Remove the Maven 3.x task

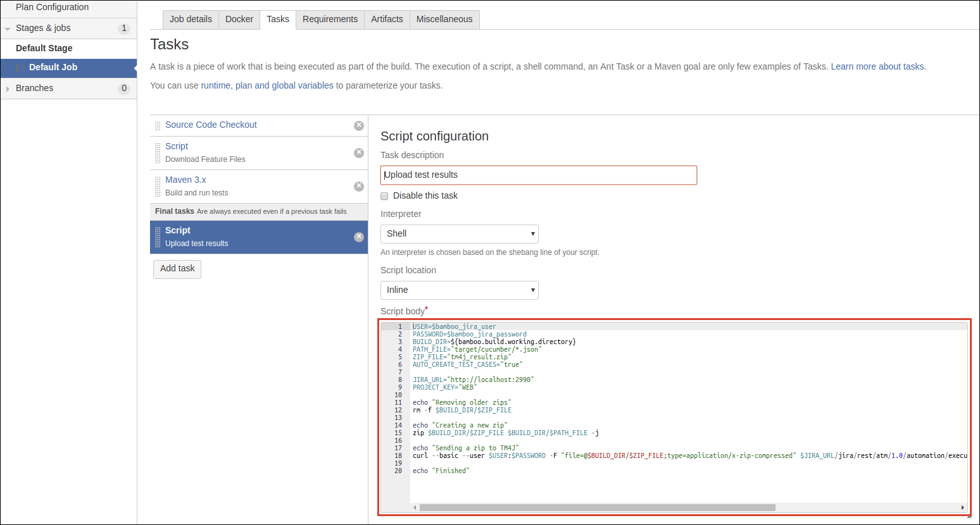click(x=359, y=186)
